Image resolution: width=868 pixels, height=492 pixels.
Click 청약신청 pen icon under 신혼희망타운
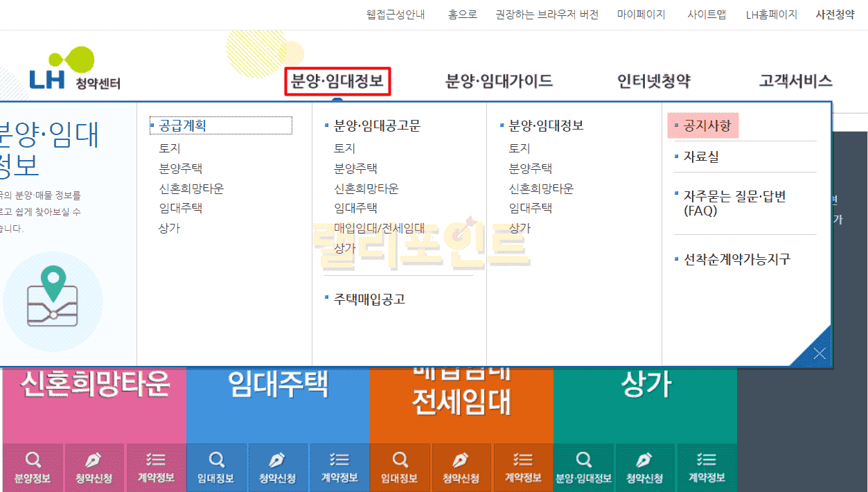point(94,467)
